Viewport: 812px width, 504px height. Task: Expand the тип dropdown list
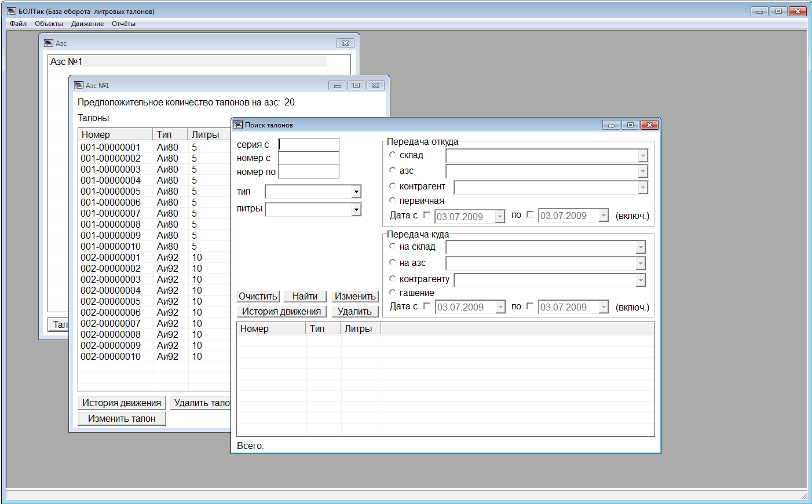pyautogui.click(x=356, y=192)
